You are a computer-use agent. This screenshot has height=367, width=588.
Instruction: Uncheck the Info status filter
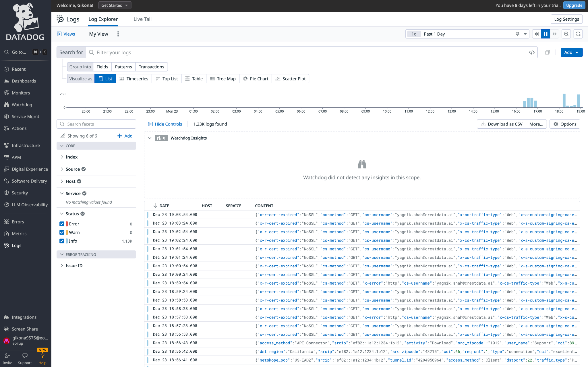[62, 241]
